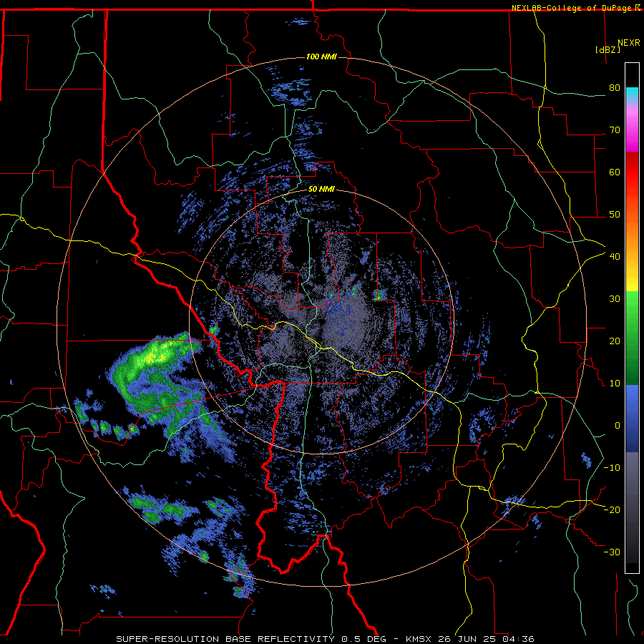The width and height of the screenshot is (644, 644).
Task: Click the 10 value on the dBZ scale
Action: [615, 384]
